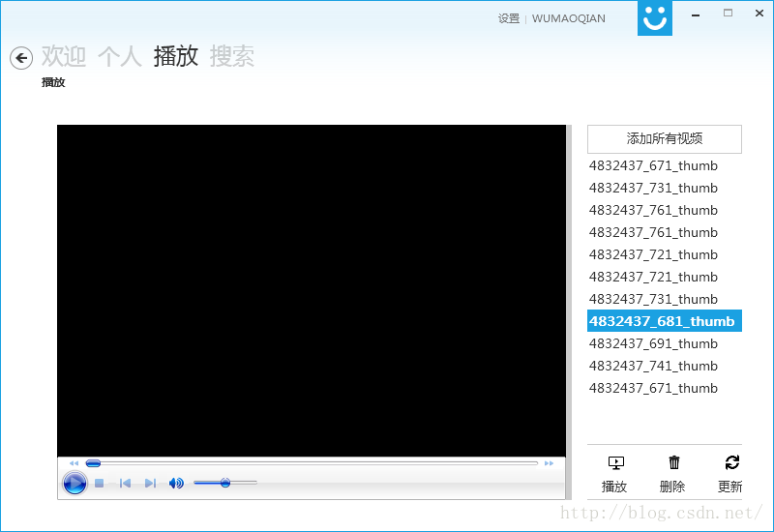
Task: Go back with the circled arrow icon
Action: coord(21,58)
